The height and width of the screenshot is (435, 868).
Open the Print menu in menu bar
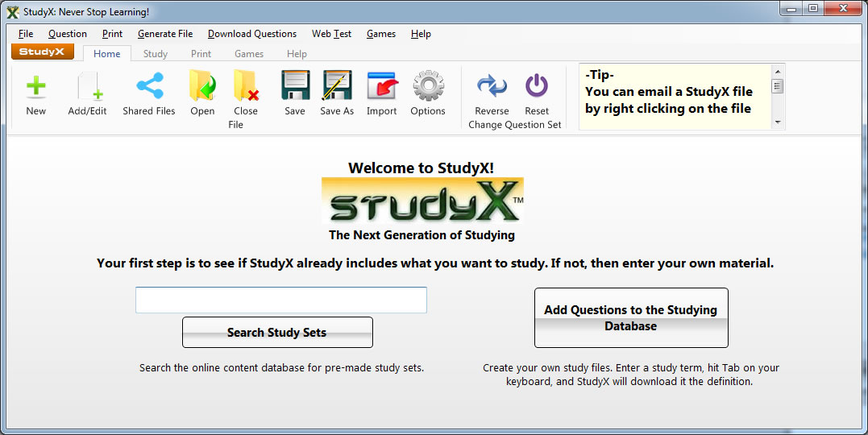point(112,34)
